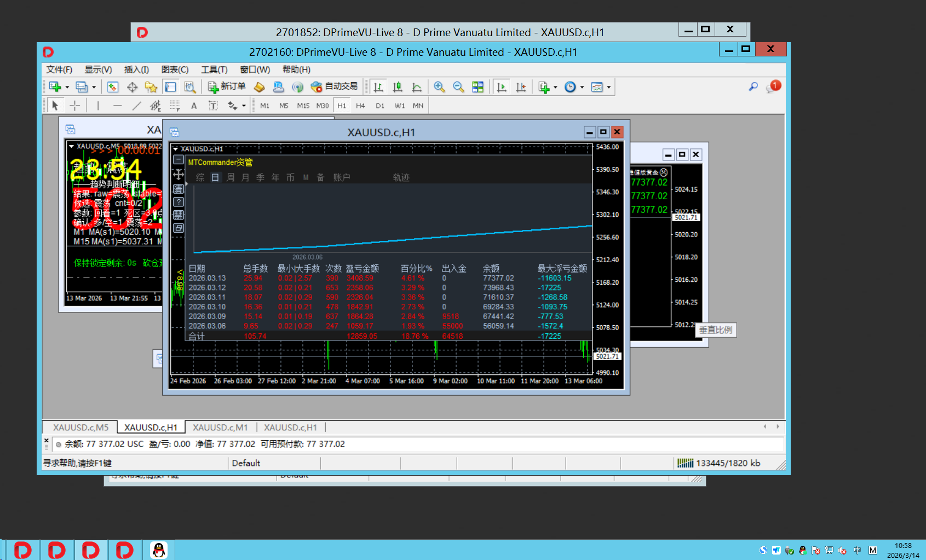This screenshot has width=926, height=560.
Task: Click the question mark help icon in MTCommander panel
Action: tap(179, 202)
